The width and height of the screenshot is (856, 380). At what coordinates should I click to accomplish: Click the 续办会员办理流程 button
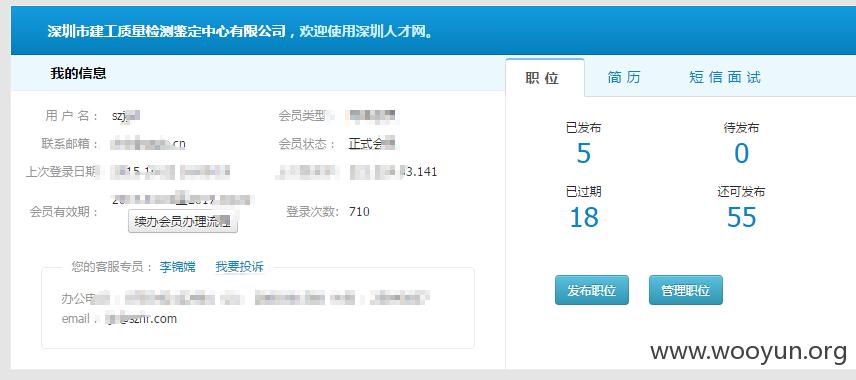183,222
